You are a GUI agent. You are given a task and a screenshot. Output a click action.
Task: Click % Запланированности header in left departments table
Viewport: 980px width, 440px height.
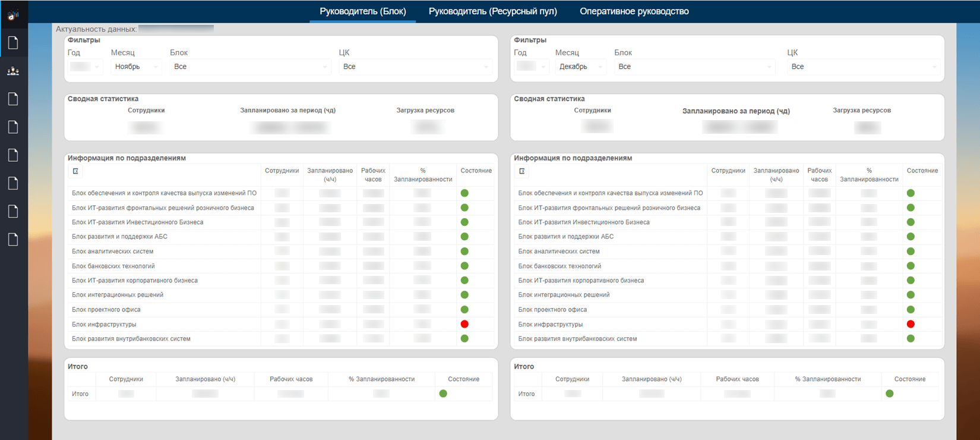(x=423, y=175)
